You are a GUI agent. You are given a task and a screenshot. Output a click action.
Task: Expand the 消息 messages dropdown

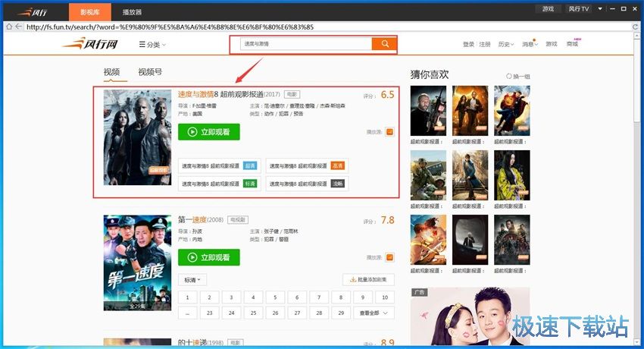[530, 44]
